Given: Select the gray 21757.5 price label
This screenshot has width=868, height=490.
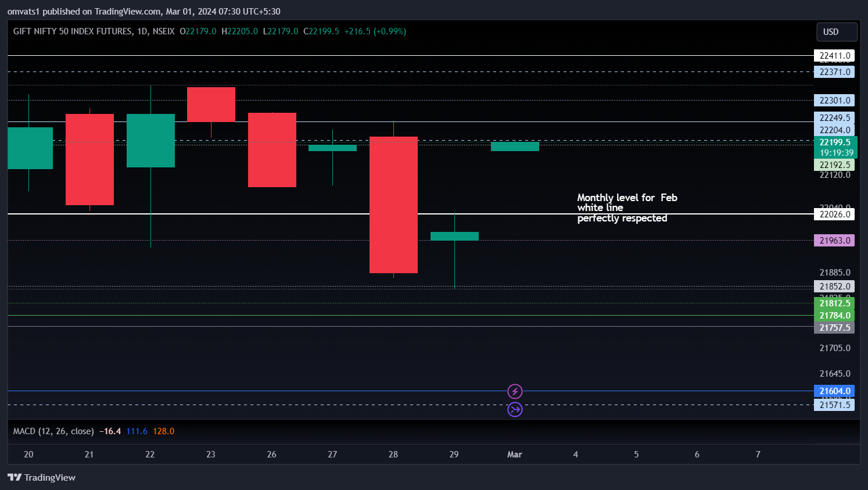Looking at the screenshot, I should [834, 328].
